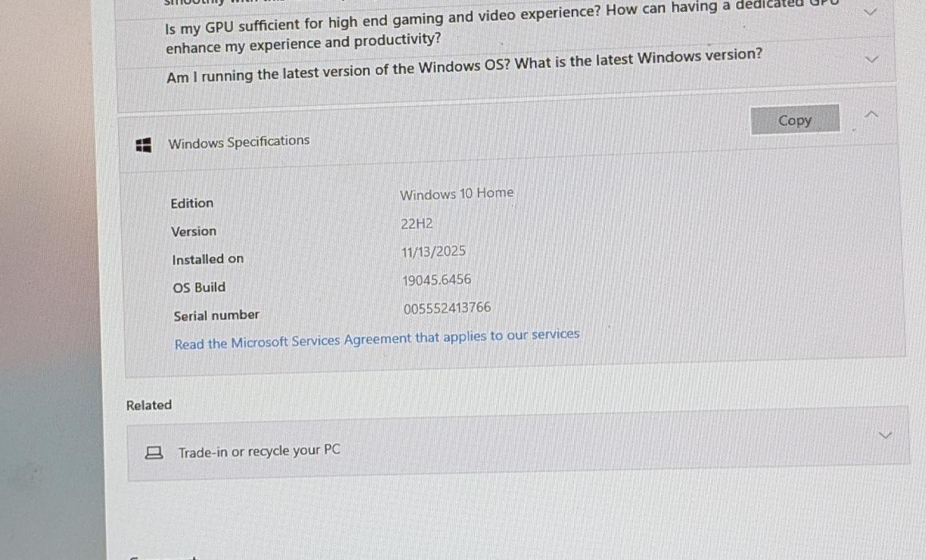Click the Installed on field label
This screenshot has height=560, width=926.
coord(208,259)
